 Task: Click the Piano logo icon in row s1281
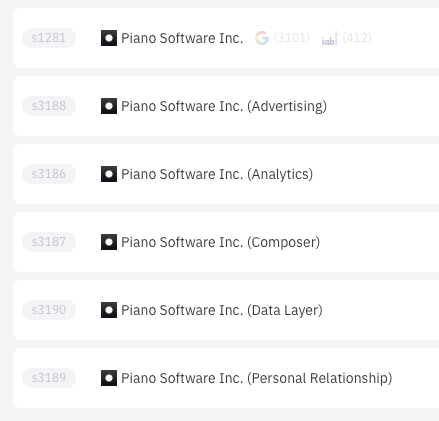point(109,38)
